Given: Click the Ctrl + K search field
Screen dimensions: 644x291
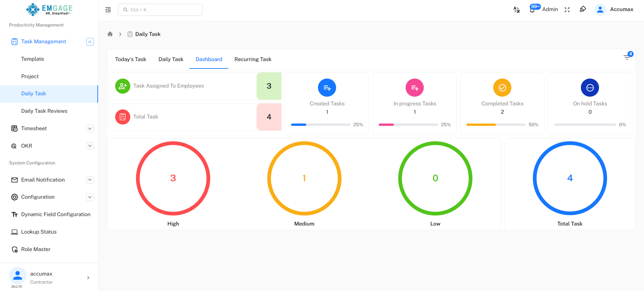Looking at the screenshot, I should point(160,10).
